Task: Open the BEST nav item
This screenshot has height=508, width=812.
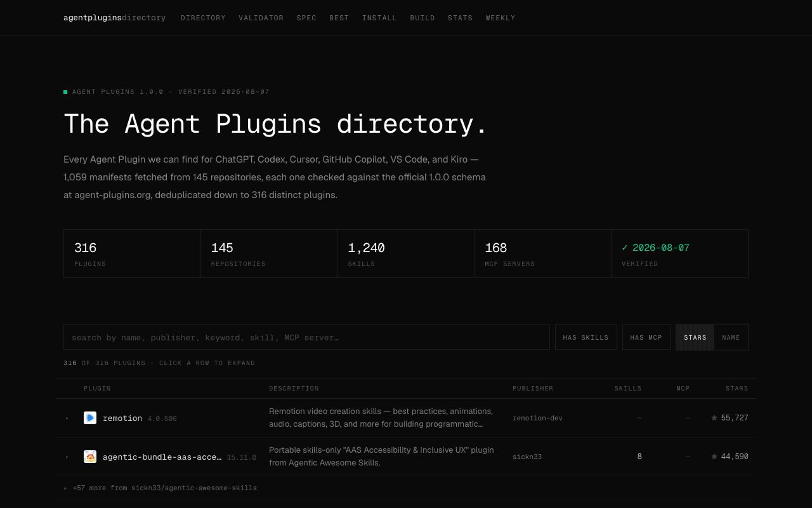Action: coord(339,18)
